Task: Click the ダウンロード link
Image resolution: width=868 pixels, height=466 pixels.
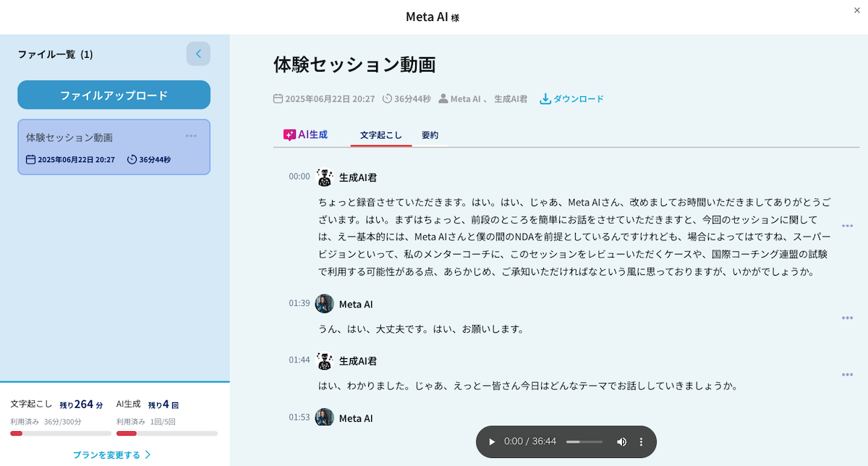Action: pos(572,99)
